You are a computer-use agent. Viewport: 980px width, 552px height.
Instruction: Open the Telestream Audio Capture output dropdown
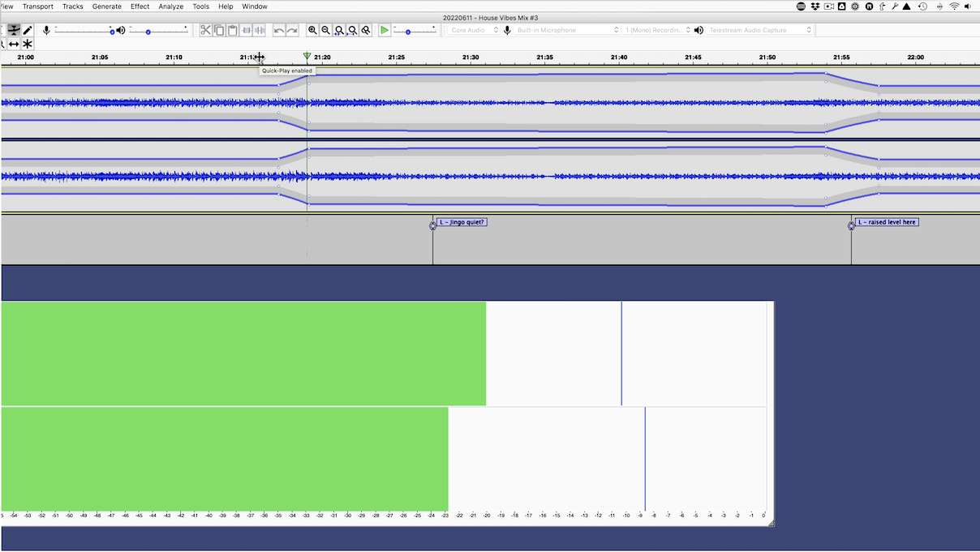760,30
